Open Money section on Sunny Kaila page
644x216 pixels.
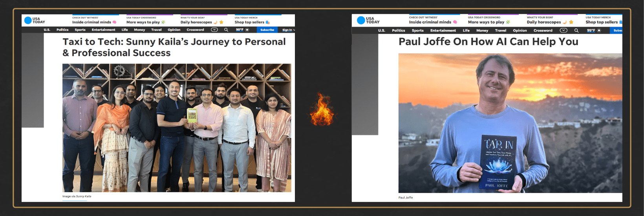(139, 30)
